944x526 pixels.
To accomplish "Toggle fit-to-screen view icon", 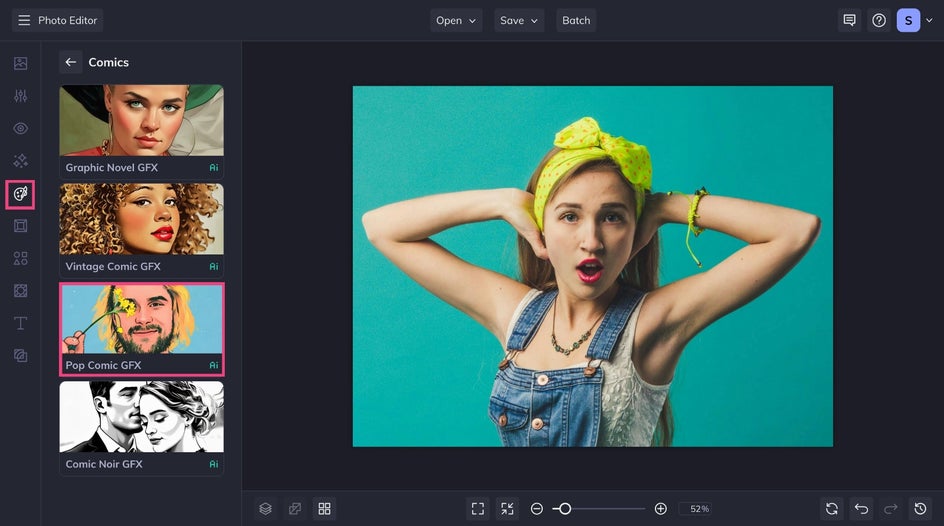I will pos(478,509).
